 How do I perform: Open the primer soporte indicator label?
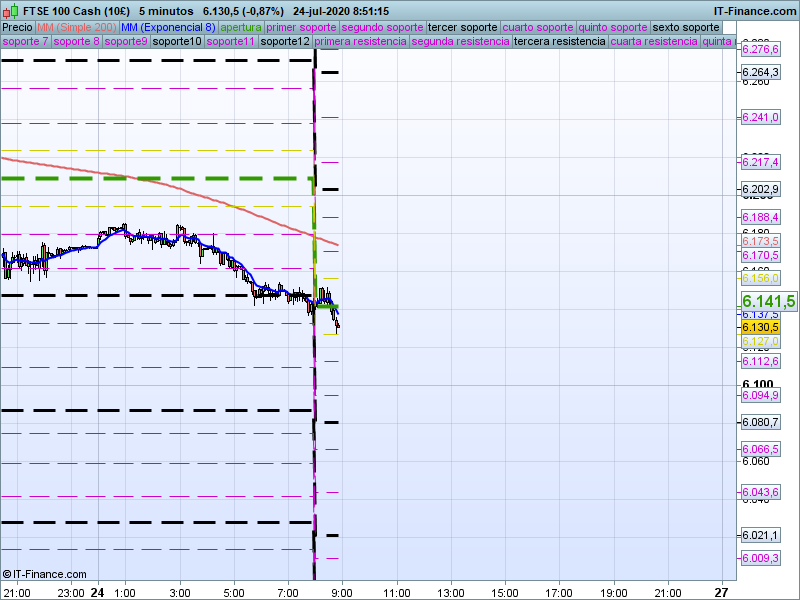click(303, 27)
